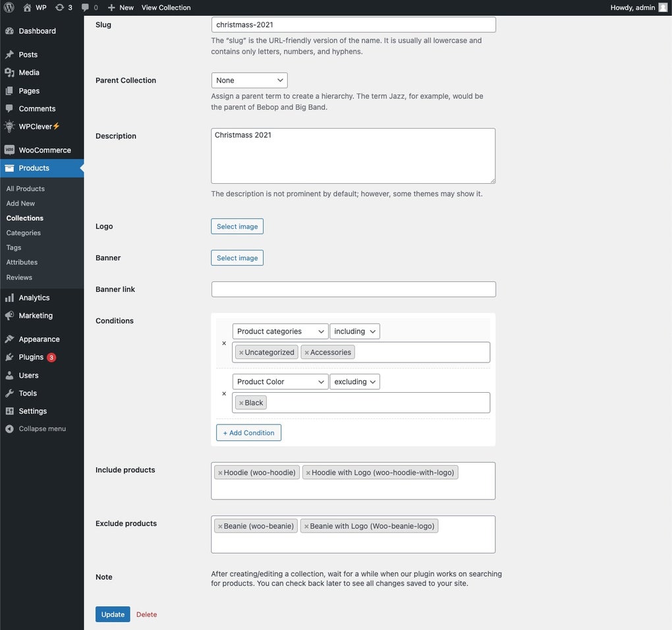Viewport: 672px width, 630px height.
Task: Change 'excluding' to another condition operator
Action: (354, 381)
